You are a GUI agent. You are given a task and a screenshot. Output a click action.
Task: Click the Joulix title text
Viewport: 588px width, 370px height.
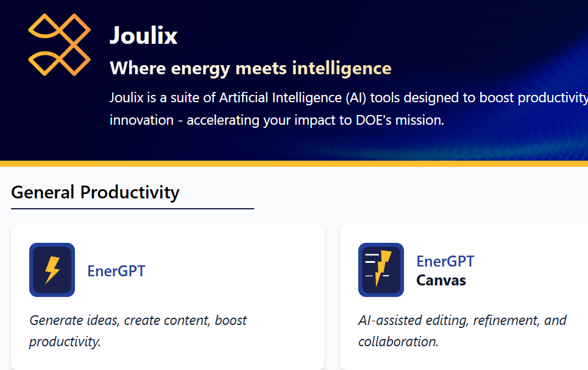(143, 35)
